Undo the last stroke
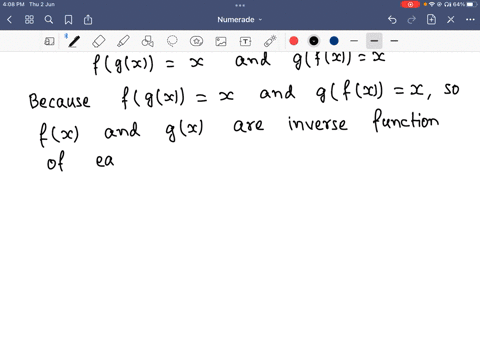This screenshot has height=360, width=480. coord(392,20)
